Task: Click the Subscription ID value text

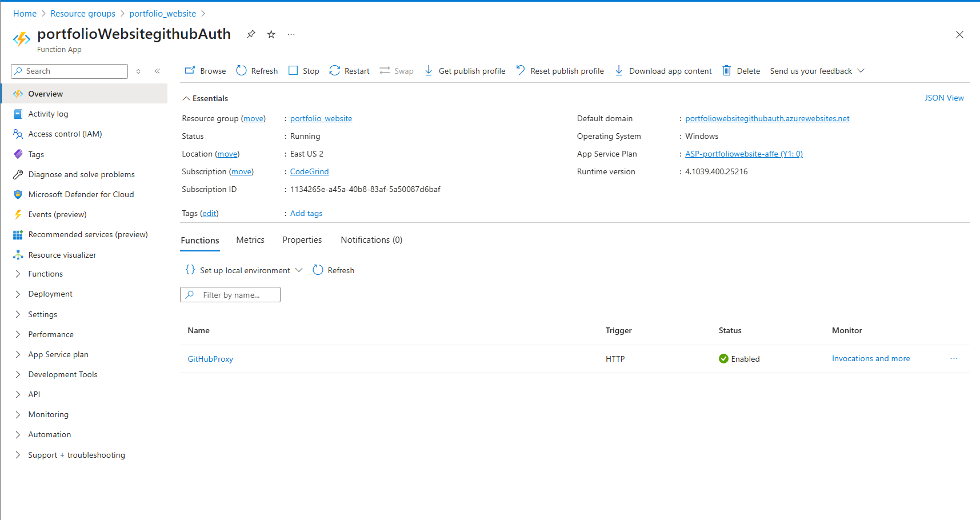Action: [365, 189]
